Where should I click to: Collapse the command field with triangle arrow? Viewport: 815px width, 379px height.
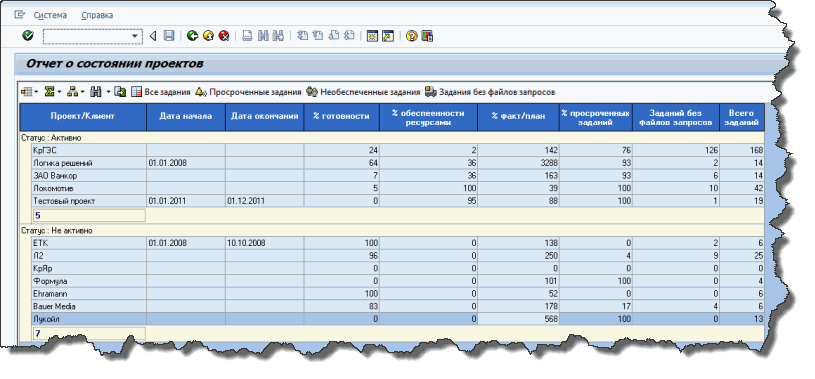153,36
